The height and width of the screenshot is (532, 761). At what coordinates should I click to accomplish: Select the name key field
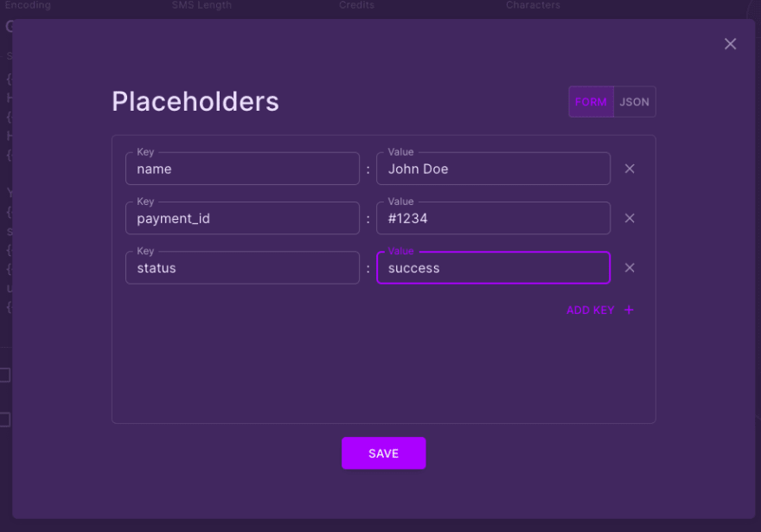point(242,169)
